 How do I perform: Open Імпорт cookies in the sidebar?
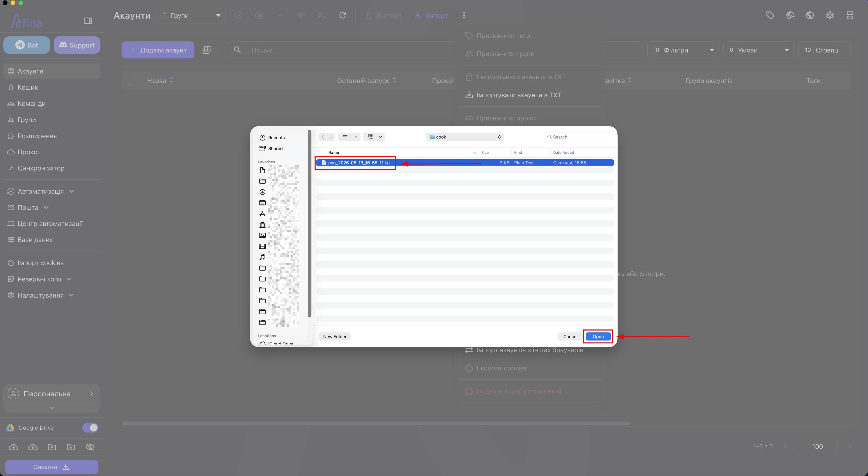tap(52, 263)
